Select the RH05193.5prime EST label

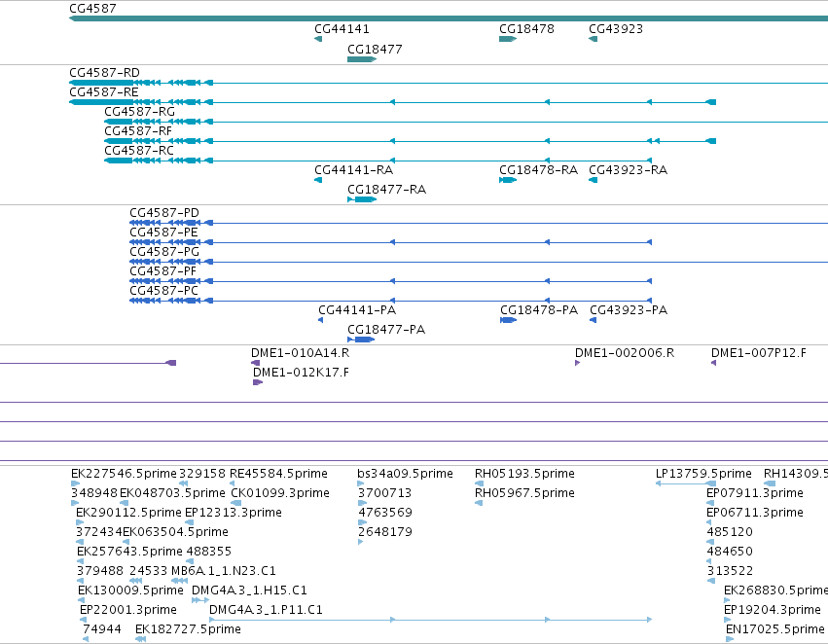524,474
